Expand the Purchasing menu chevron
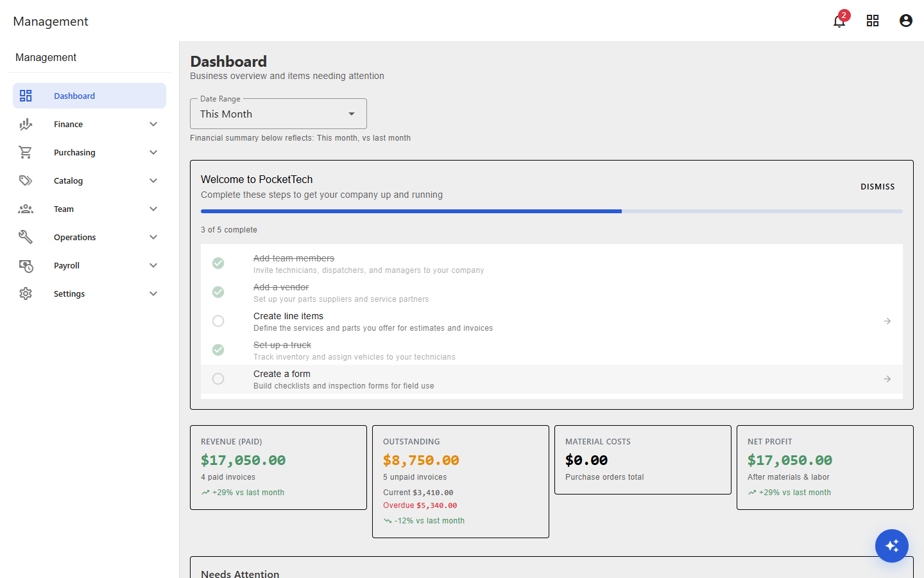The width and height of the screenshot is (924, 578). pos(153,152)
